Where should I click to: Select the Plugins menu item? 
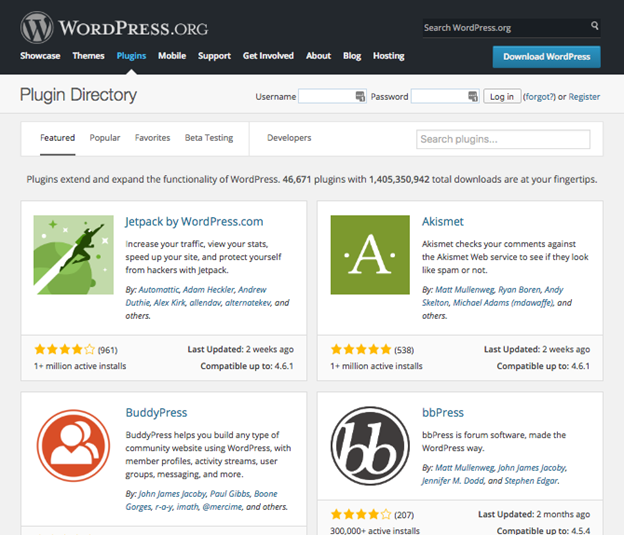131,56
